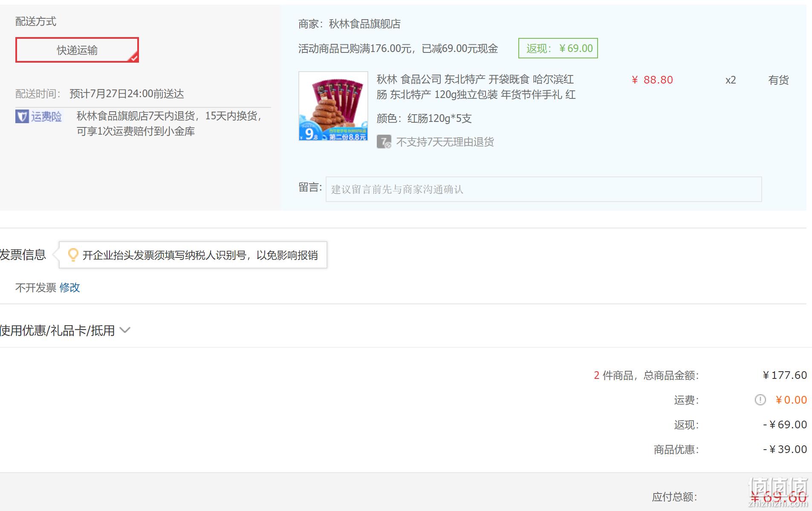Click the lightbulb tip icon in invoice notice

pyautogui.click(x=73, y=255)
